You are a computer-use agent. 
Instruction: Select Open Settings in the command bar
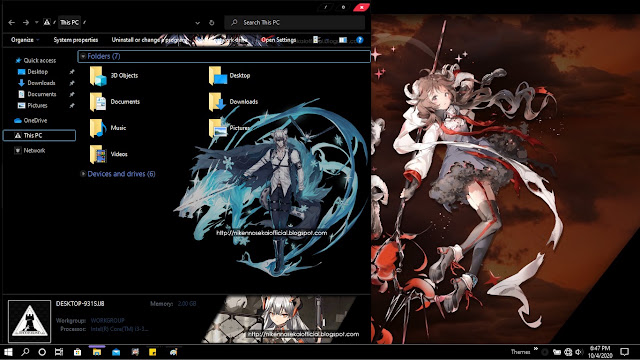278,40
